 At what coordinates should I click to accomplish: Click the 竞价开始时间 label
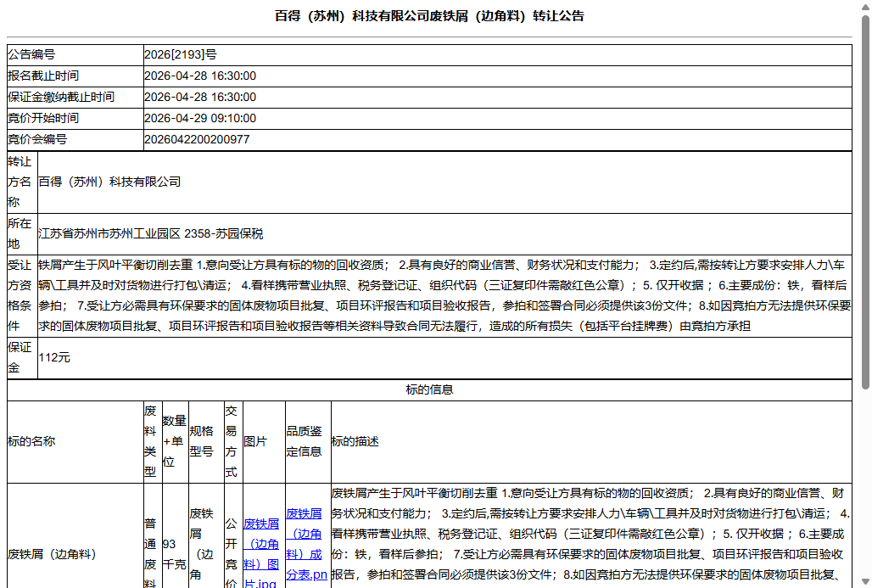coord(43,118)
